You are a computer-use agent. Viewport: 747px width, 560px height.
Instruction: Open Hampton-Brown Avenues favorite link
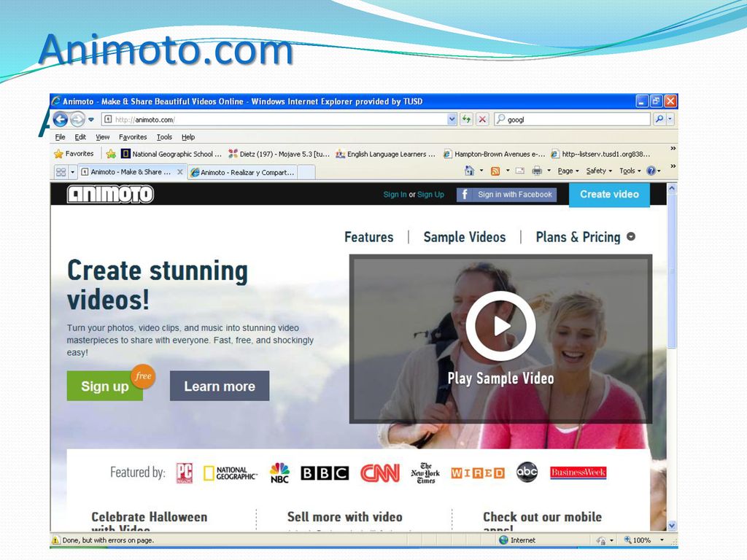tap(494, 154)
